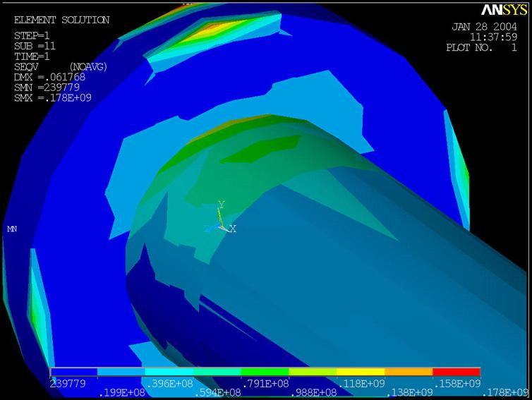Click the SEQV label
The image size is (532, 400).
pos(26,67)
